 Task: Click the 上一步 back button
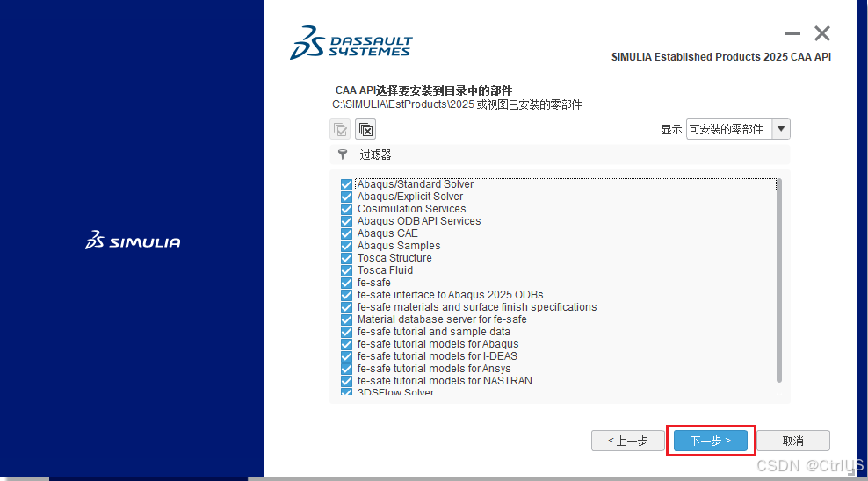tap(628, 441)
